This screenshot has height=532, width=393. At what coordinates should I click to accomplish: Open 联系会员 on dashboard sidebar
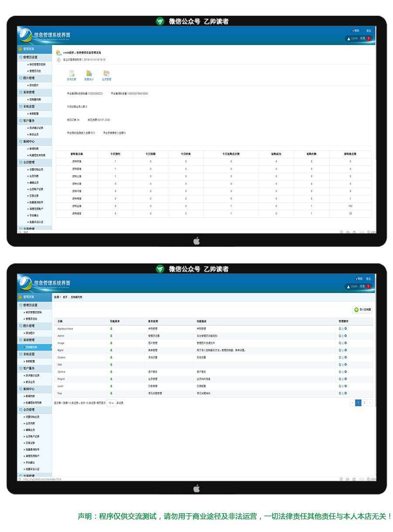(34, 135)
